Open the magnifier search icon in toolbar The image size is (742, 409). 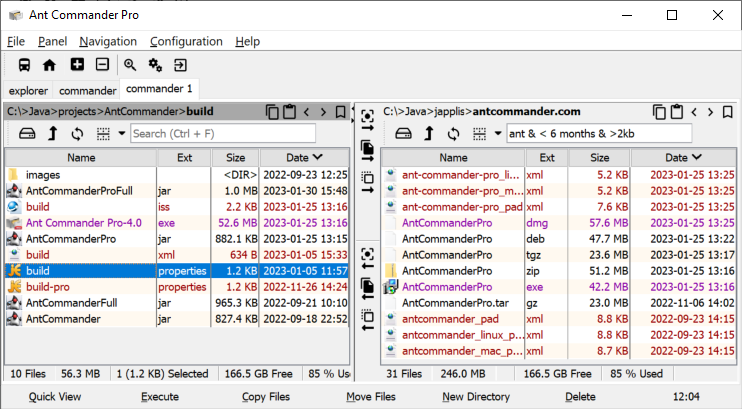point(130,65)
